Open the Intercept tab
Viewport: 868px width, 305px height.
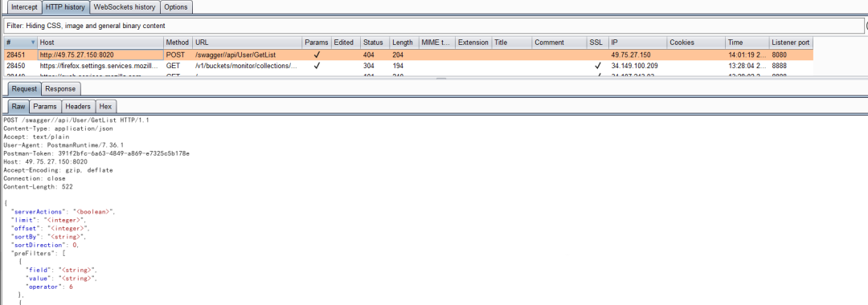click(24, 7)
